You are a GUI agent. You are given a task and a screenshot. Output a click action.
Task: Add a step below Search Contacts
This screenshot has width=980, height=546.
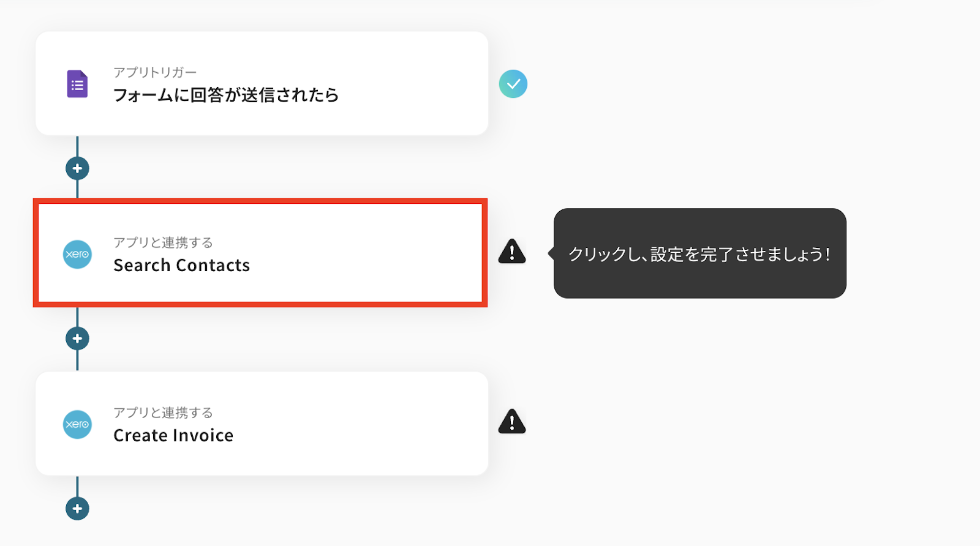[77, 338]
